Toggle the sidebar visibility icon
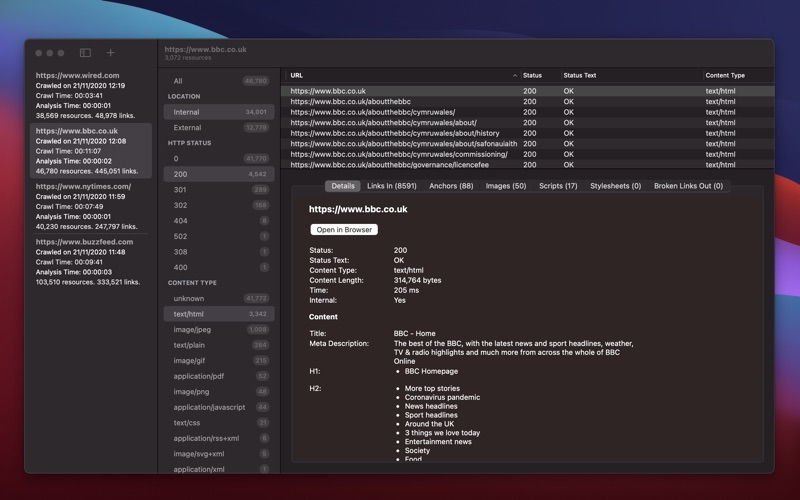 click(85, 53)
